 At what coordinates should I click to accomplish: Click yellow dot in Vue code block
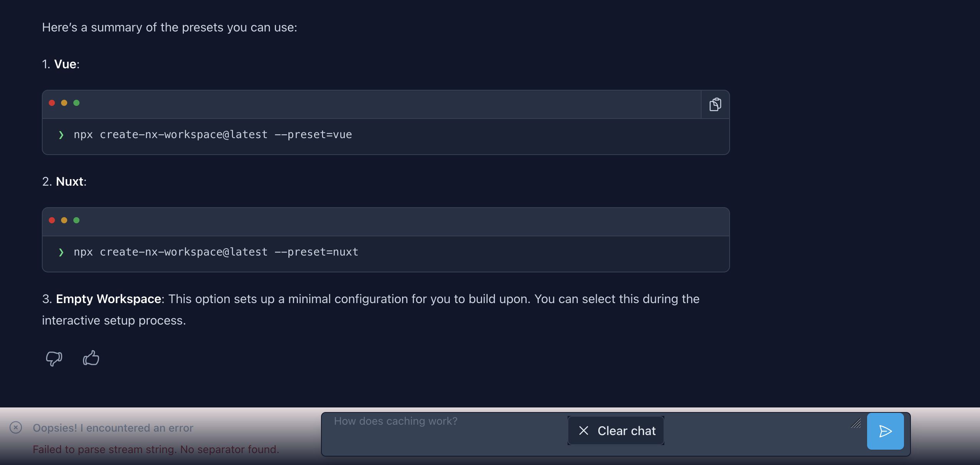click(64, 103)
